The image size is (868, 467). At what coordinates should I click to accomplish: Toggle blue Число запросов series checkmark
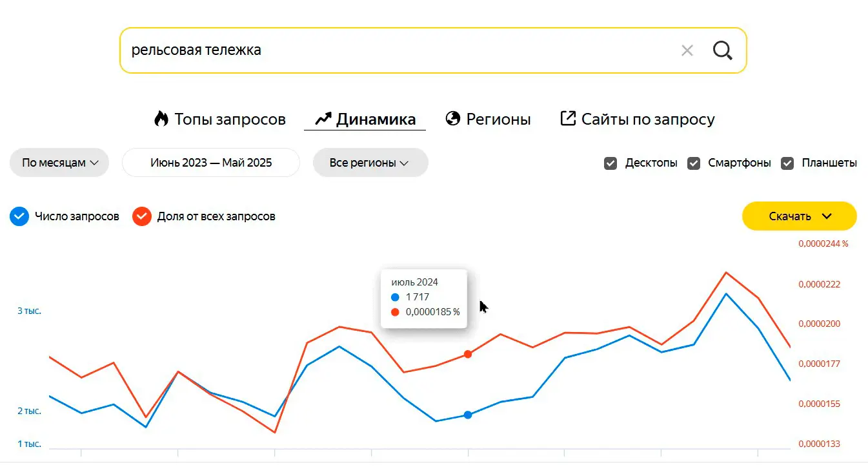click(20, 216)
